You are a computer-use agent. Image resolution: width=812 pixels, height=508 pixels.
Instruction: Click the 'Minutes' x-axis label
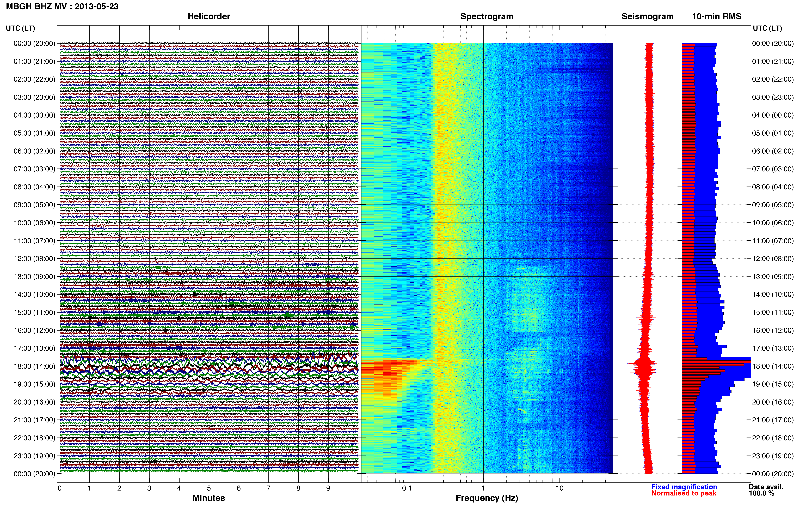tap(209, 498)
